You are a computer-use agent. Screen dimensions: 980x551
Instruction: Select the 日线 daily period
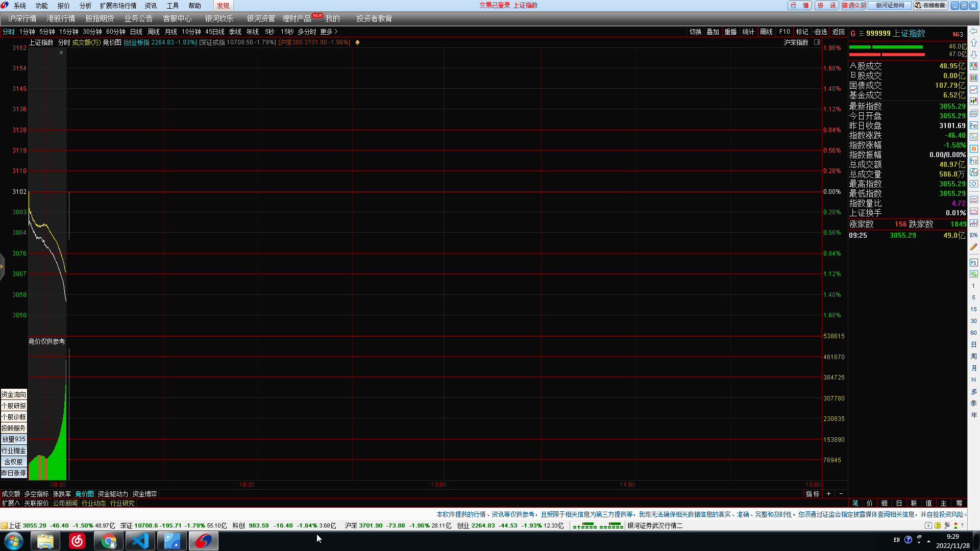coord(136,32)
